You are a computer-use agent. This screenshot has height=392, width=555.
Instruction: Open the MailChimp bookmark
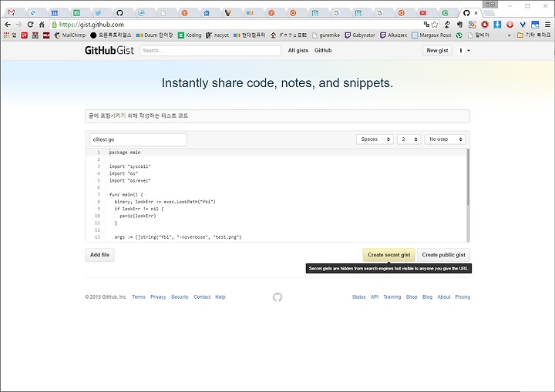[70, 35]
